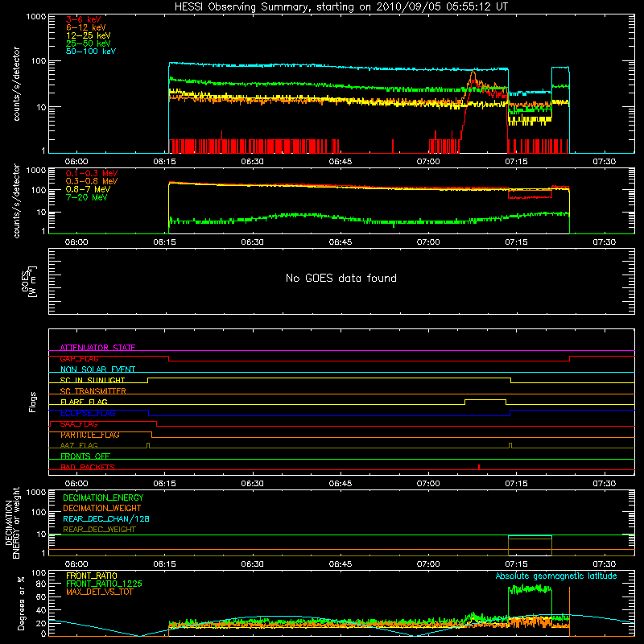The image size is (644, 644).
Task: Select the PARTICLE_FLAG label
Action: pos(90,435)
